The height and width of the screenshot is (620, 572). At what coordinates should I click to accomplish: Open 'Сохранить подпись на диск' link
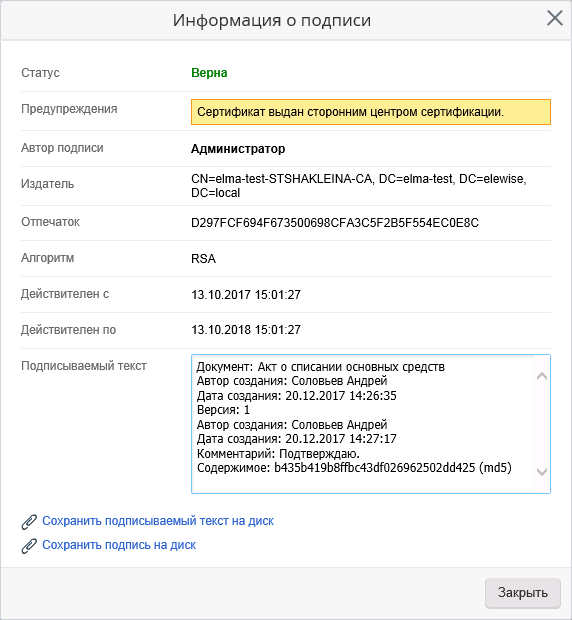pyautogui.click(x=119, y=545)
